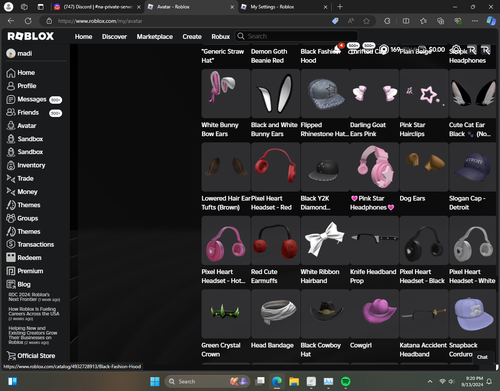Add page to favorites star icon

(366, 21)
